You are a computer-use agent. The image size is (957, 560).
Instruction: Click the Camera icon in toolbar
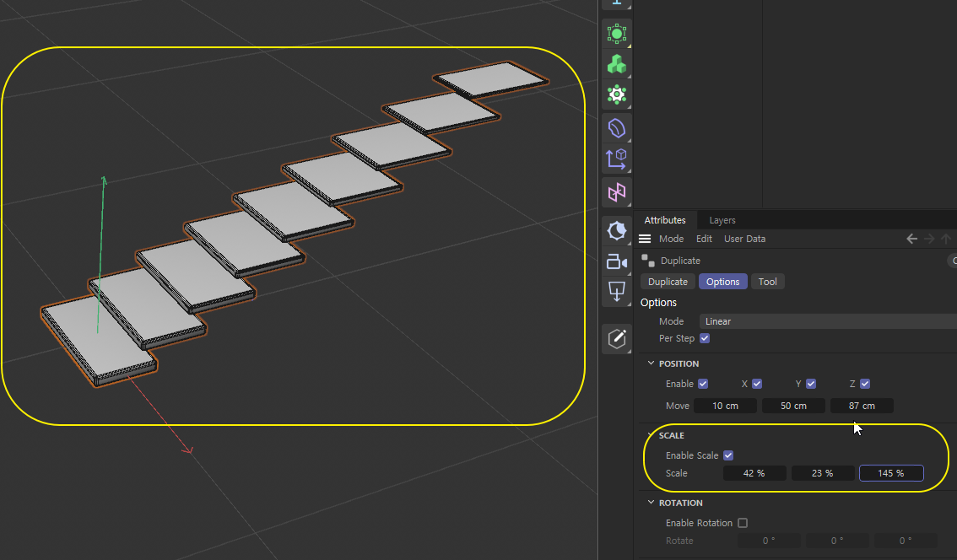(616, 261)
